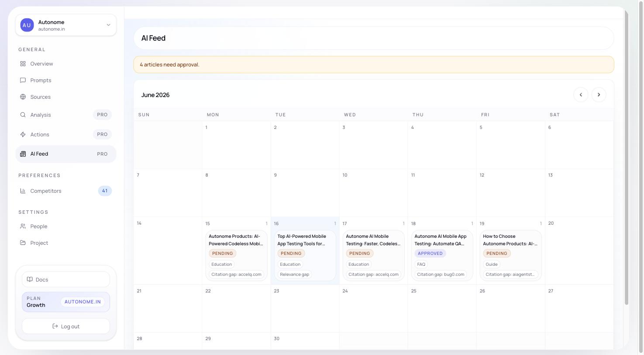
Task: Open the June 18 Automate QA article card
Action: point(442,256)
